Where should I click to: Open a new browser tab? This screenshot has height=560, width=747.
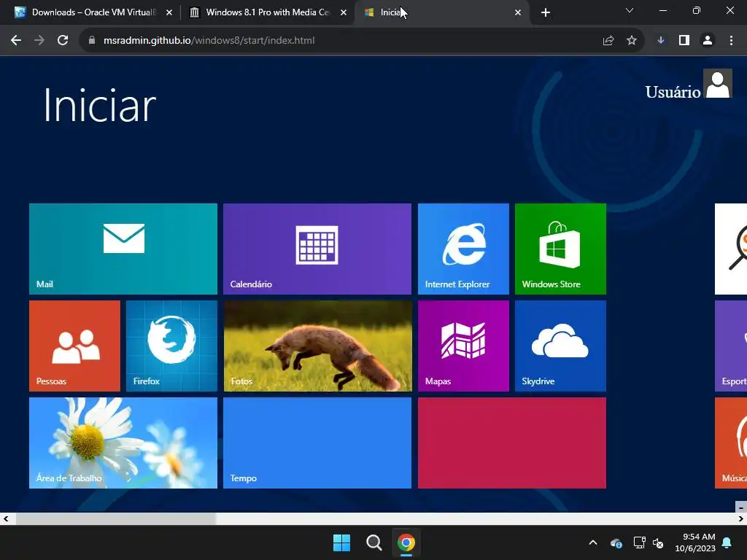pyautogui.click(x=546, y=12)
